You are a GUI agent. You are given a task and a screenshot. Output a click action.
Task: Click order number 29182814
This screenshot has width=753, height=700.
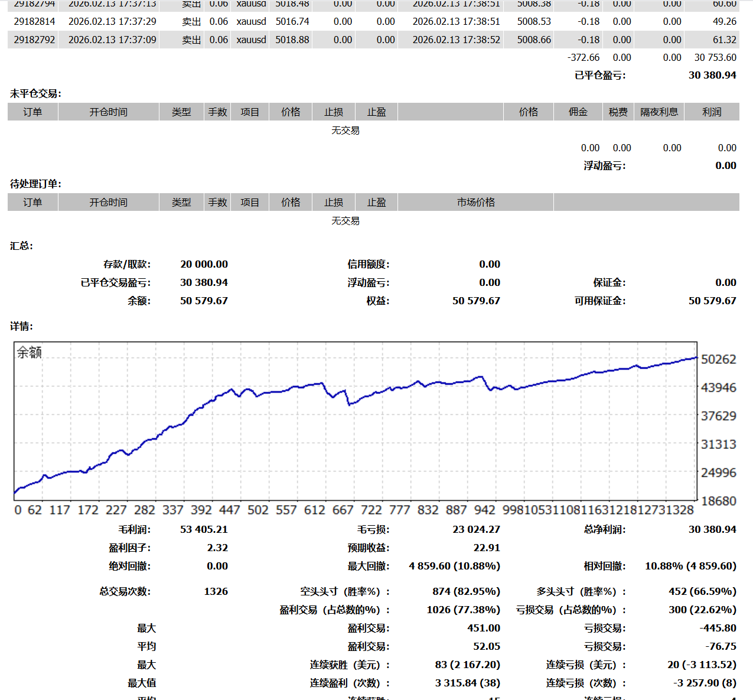34,21
